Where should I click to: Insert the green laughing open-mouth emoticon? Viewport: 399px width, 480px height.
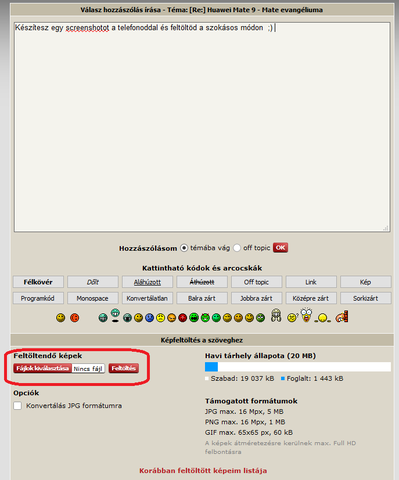coord(194,318)
